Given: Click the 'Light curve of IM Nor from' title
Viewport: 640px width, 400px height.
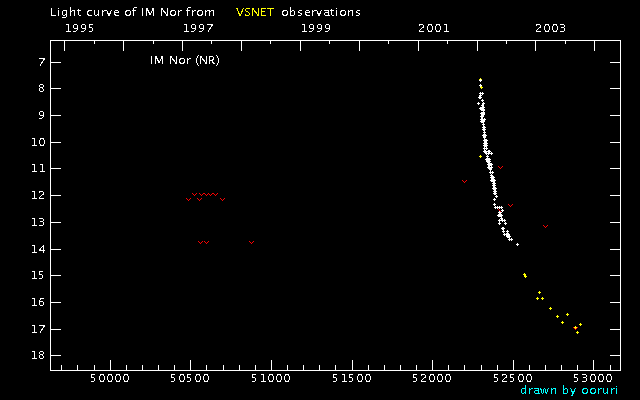Looking at the screenshot, I should [x=132, y=12].
